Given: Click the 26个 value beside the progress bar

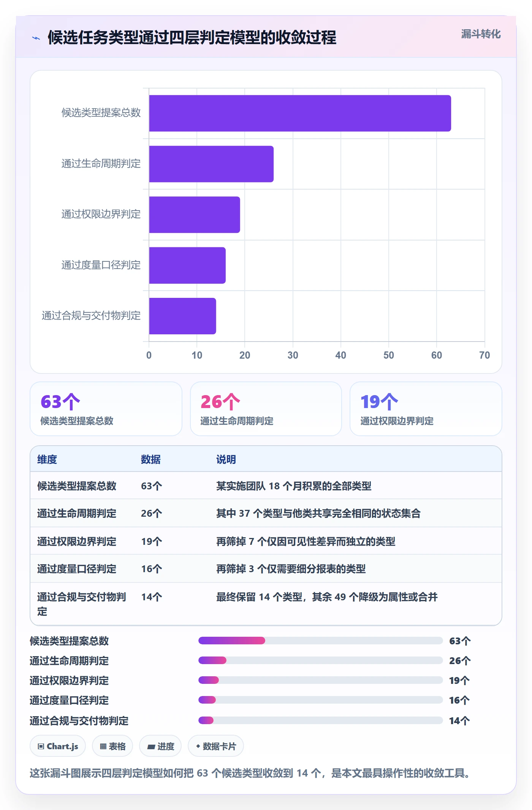Looking at the screenshot, I should (460, 661).
